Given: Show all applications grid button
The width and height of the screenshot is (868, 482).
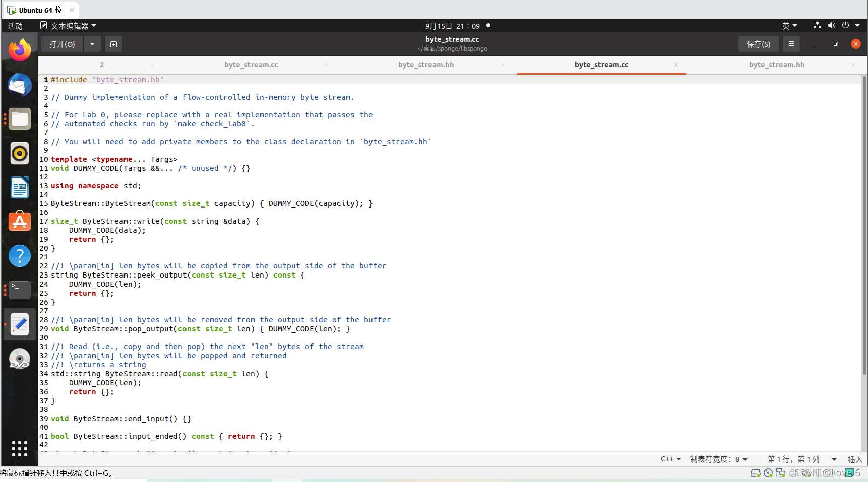Looking at the screenshot, I should point(20,448).
